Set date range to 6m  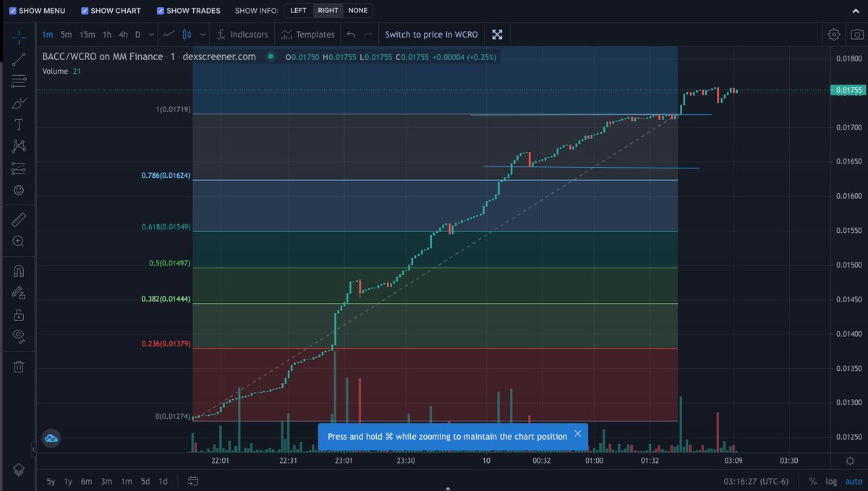tap(86, 481)
